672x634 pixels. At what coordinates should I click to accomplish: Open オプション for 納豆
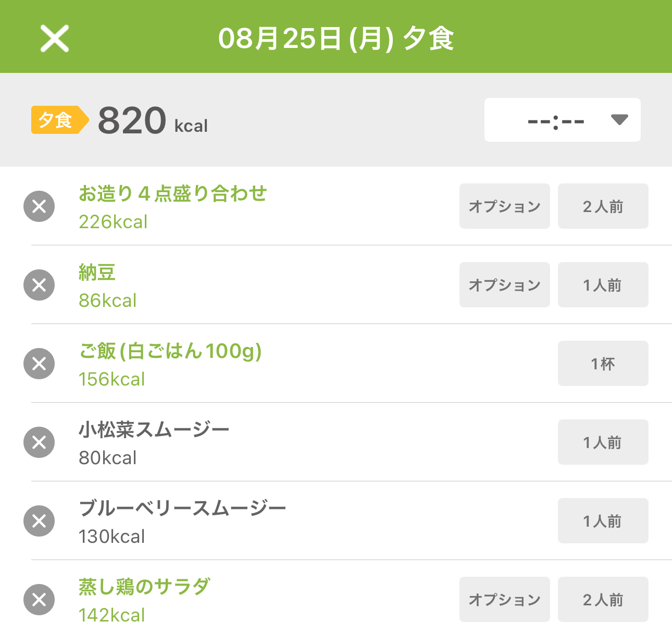coord(505,284)
